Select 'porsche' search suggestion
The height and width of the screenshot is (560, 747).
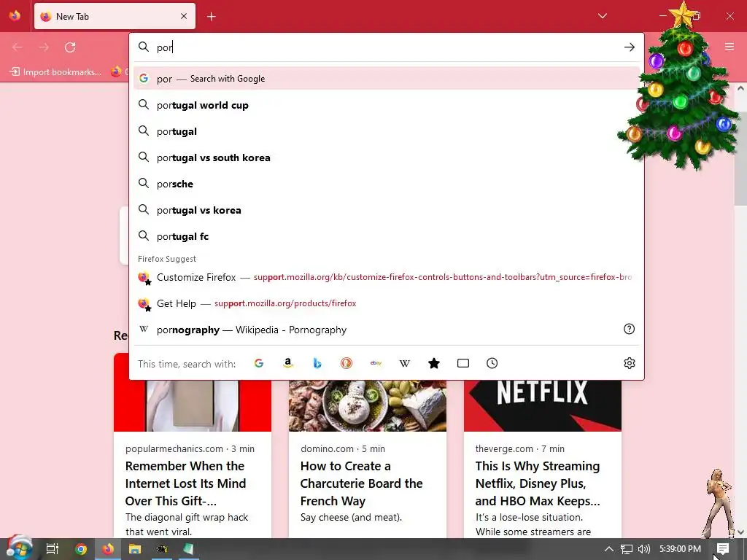point(387,184)
